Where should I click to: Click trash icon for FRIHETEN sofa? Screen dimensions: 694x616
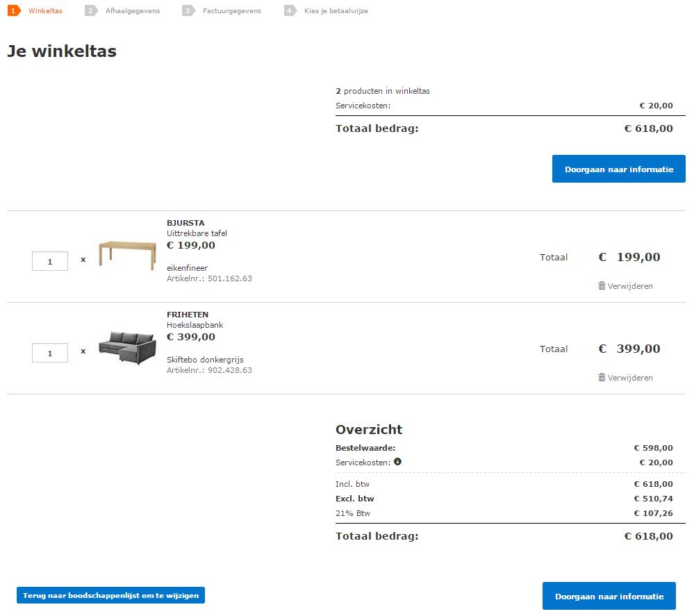[602, 378]
